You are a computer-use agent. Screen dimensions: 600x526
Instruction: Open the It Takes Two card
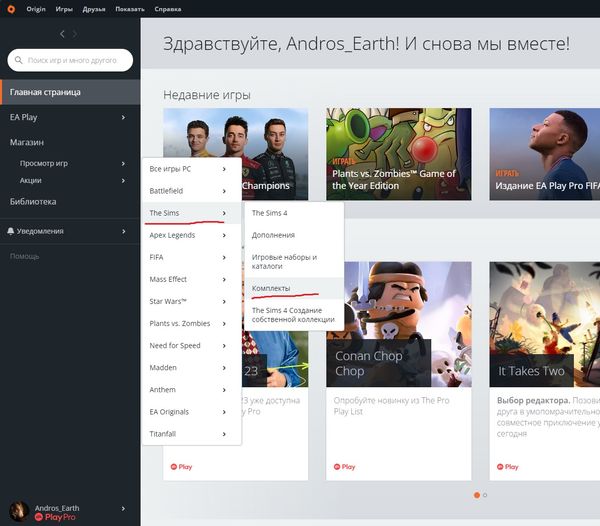[x=545, y=371]
